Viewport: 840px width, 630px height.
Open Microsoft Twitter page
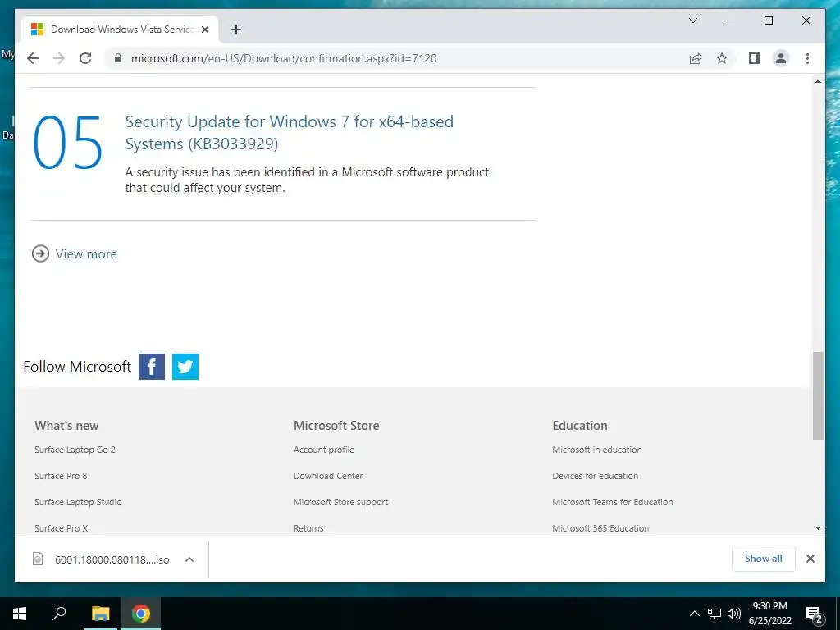[185, 367]
